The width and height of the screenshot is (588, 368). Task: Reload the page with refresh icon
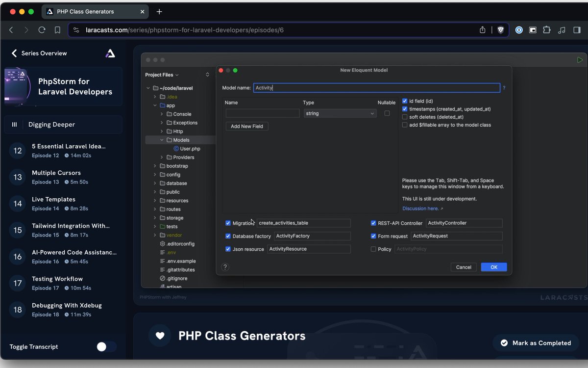(42, 30)
